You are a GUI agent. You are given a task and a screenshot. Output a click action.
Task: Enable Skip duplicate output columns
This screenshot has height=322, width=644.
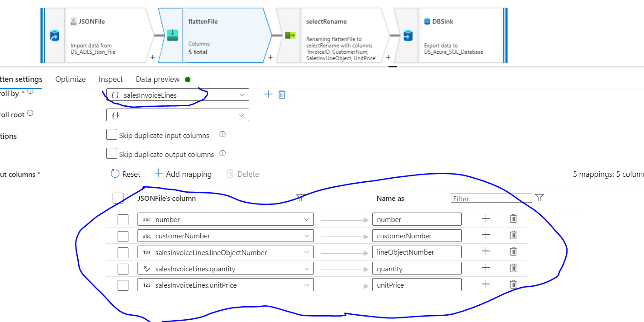coord(112,153)
